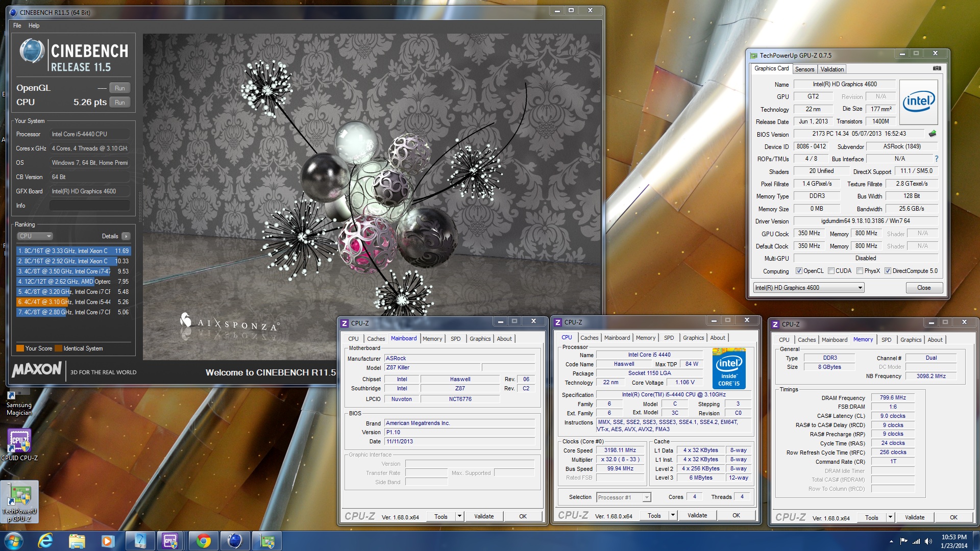Screen dimensions: 980x551
Task: Click the volume speaker tray icon
Action: click(928, 541)
